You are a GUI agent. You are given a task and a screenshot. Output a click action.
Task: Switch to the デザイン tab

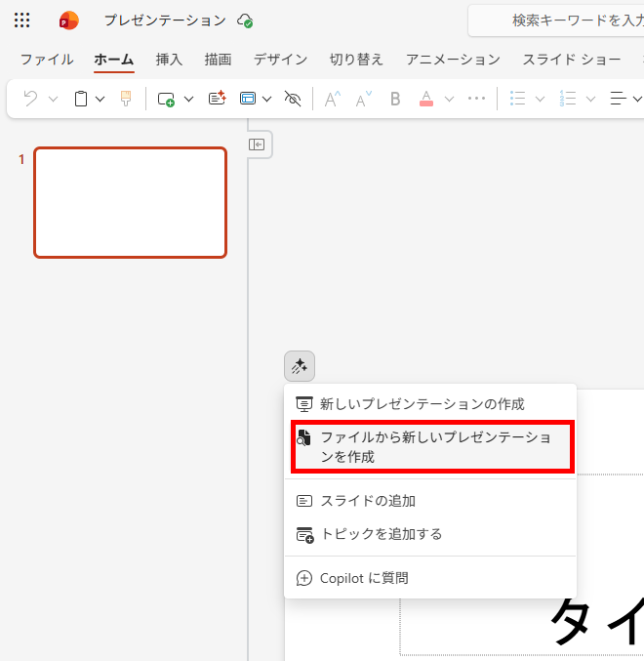coord(280,60)
